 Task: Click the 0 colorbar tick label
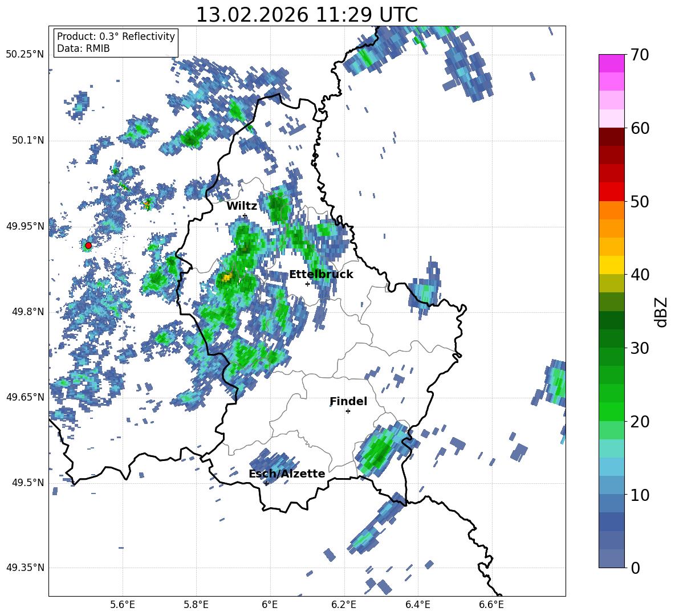636,568
